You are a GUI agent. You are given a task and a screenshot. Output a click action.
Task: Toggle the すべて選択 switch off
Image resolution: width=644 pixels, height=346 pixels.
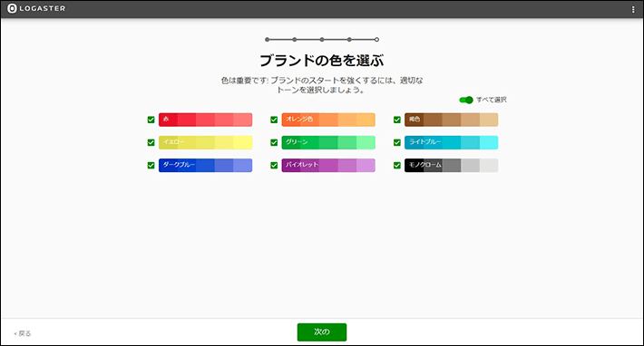tap(466, 100)
